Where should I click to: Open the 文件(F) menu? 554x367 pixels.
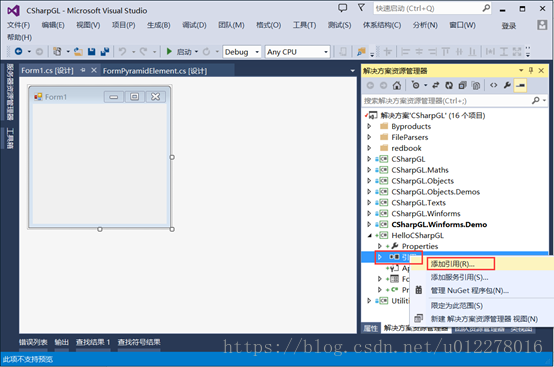pos(19,25)
